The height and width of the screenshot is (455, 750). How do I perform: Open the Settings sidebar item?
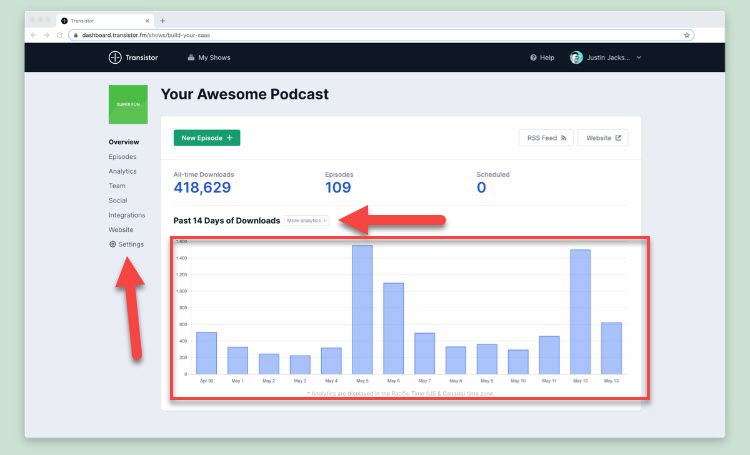(x=126, y=244)
